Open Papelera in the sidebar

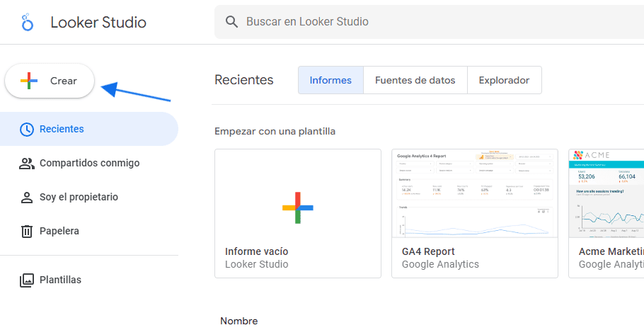pyautogui.click(x=89, y=231)
